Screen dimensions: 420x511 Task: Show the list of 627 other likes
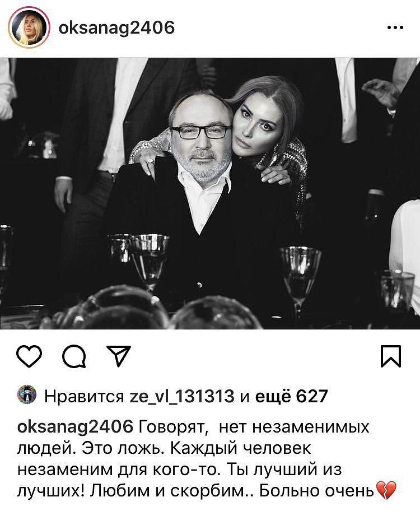[291, 396]
